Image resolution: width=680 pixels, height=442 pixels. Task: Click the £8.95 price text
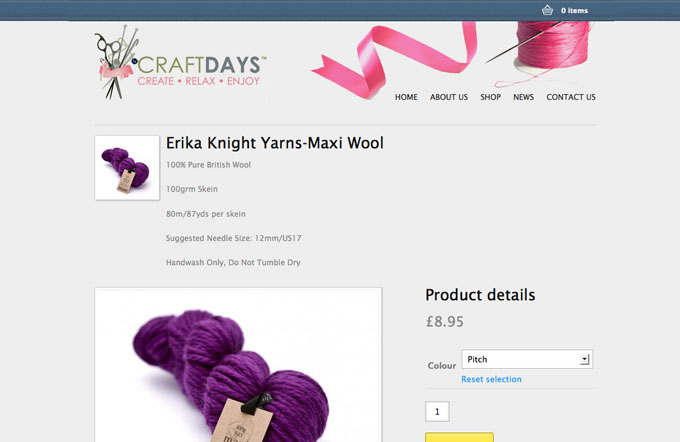pos(445,321)
